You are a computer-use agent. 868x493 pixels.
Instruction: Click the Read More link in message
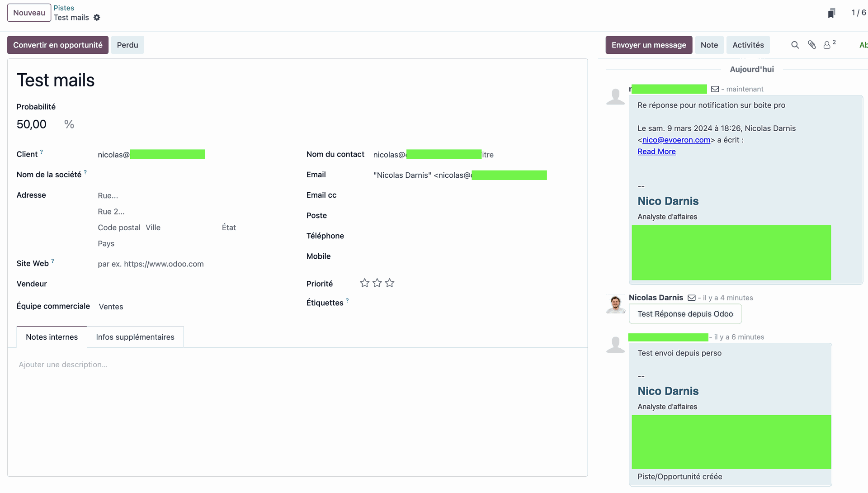pos(656,152)
